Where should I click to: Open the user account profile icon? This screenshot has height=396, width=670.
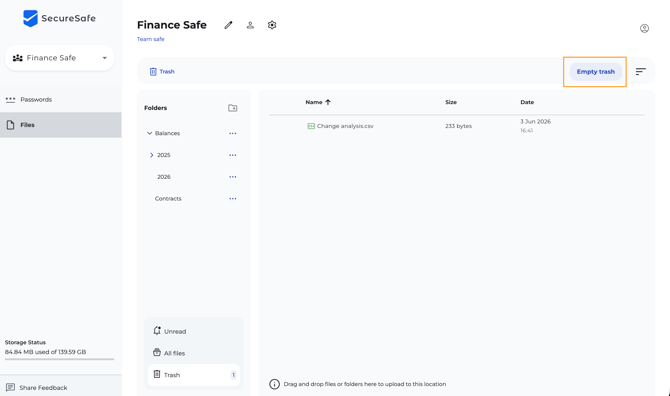tap(644, 28)
